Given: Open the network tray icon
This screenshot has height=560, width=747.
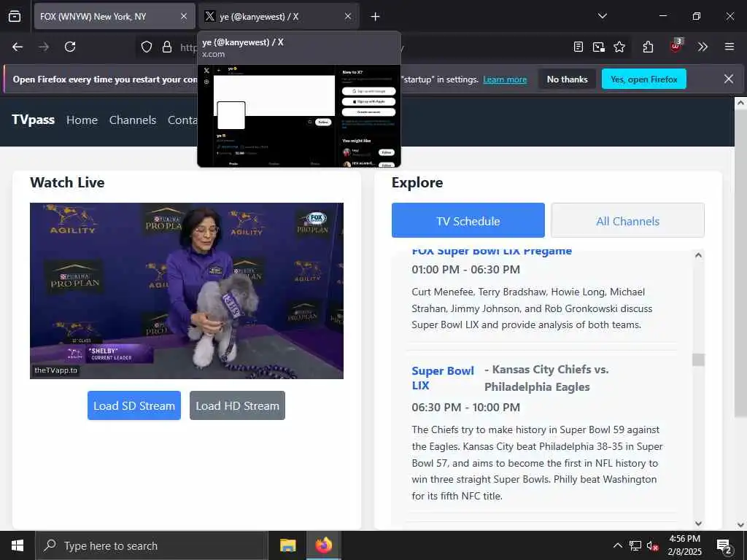Looking at the screenshot, I should pyautogui.click(x=635, y=545).
